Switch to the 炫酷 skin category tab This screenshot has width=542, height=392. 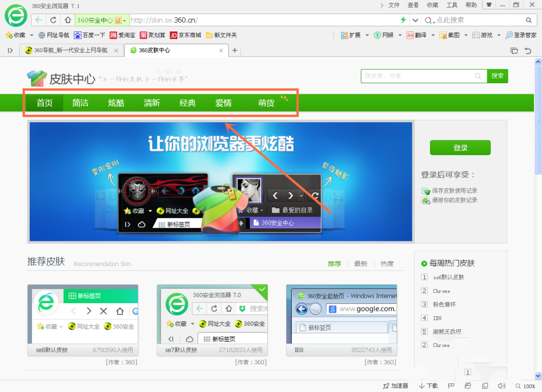coord(115,102)
